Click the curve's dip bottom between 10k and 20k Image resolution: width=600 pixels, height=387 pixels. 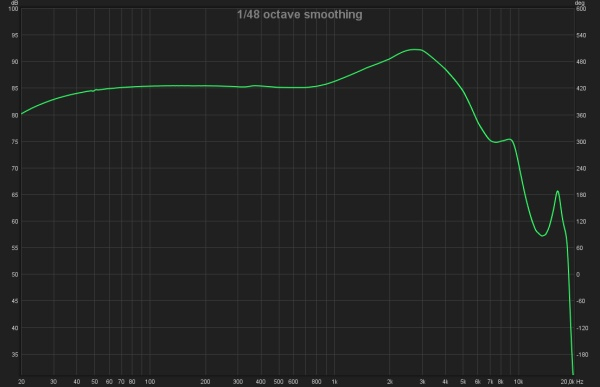542,235
